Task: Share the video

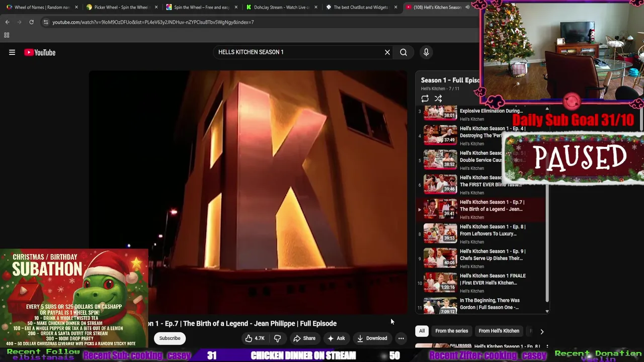Action: 304,338
